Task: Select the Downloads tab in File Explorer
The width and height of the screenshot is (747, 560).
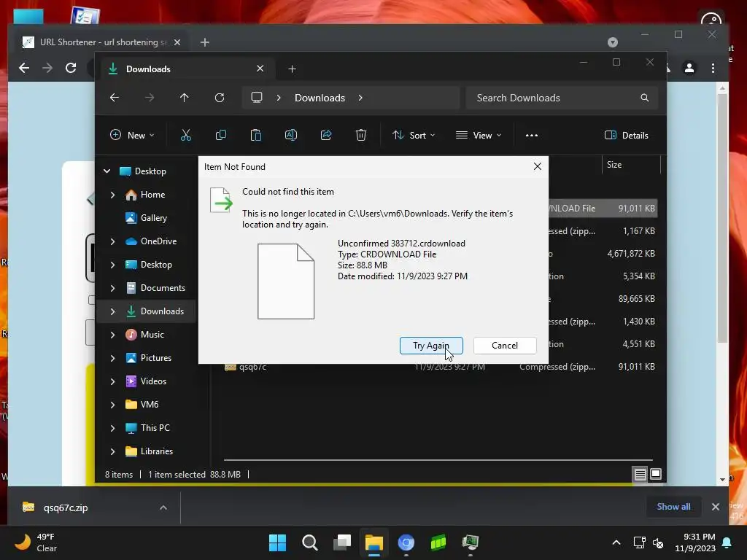Action: pyautogui.click(x=187, y=69)
